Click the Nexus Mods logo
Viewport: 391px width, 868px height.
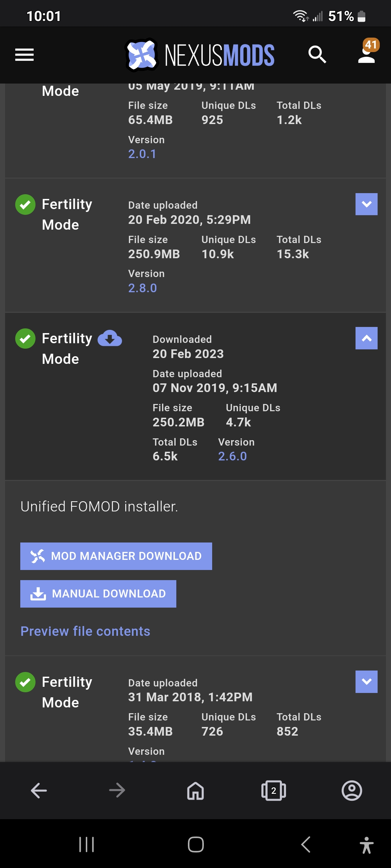199,54
